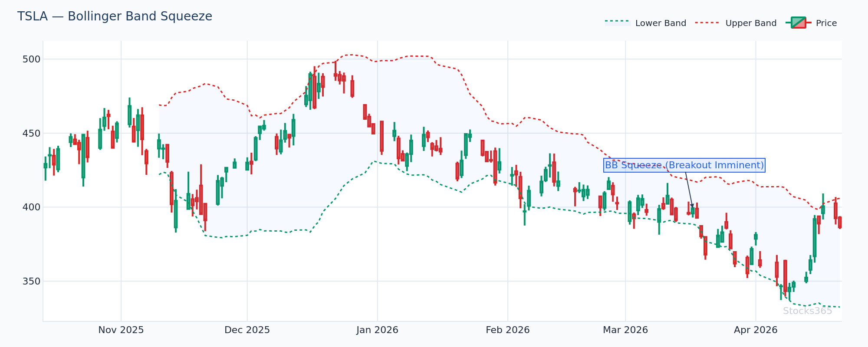Click the Nov 2025 x-axis label

pos(121,330)
